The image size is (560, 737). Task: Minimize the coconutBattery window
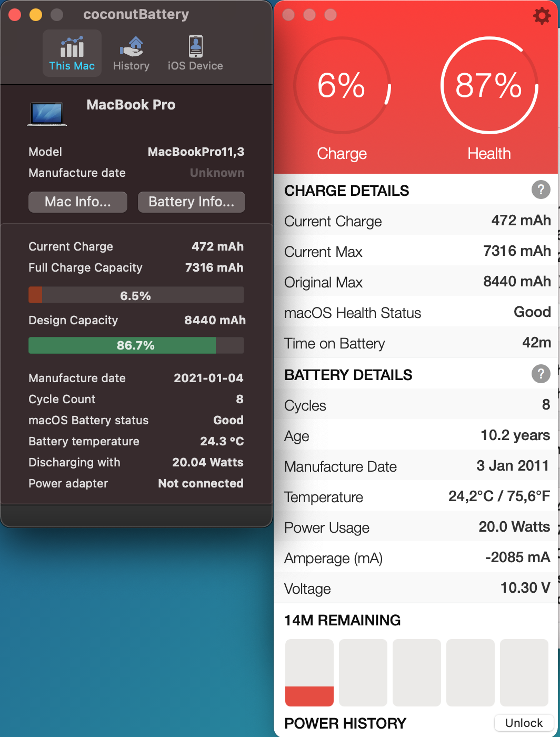[x=36, y=15]
